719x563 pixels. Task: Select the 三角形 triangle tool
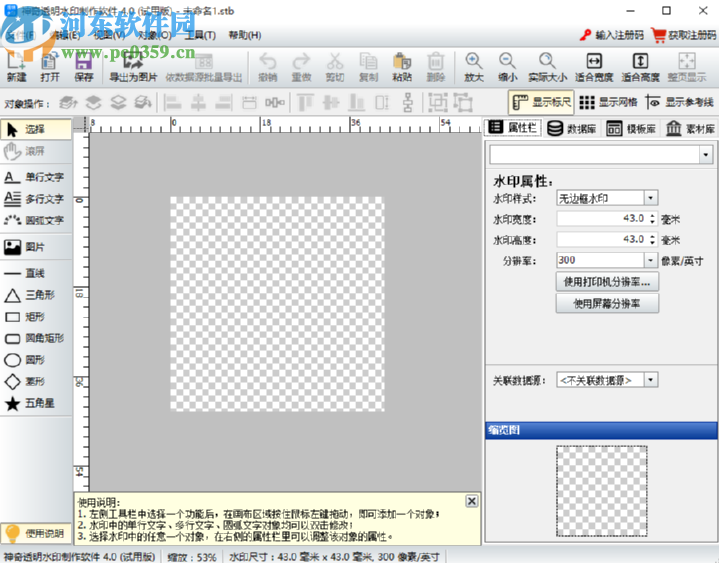36,295
